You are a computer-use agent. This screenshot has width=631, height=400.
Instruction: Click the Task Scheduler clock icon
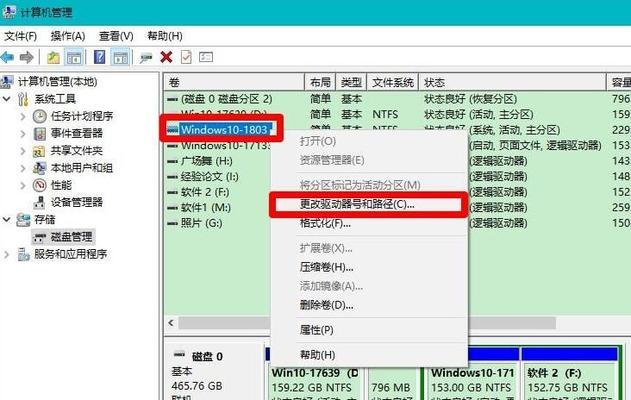coord(39,116)
